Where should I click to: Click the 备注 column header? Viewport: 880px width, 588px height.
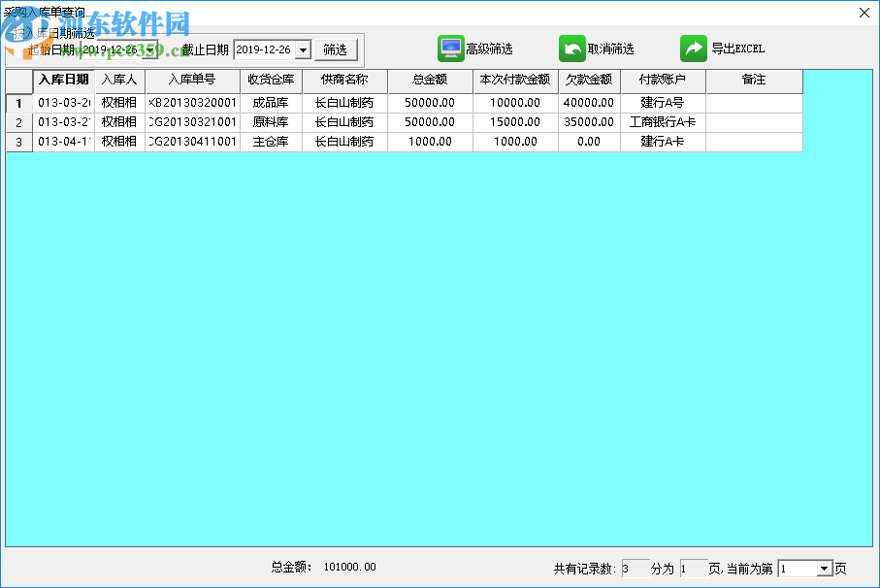pyautogui.click(x=754, y=81)
